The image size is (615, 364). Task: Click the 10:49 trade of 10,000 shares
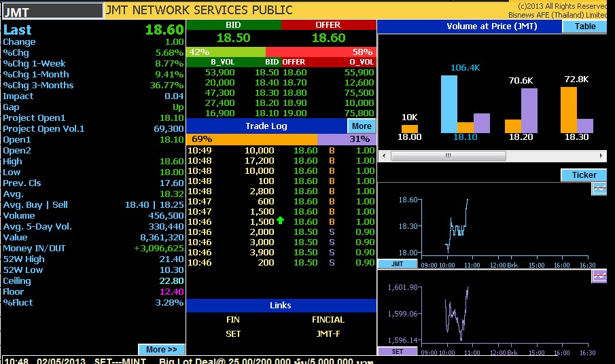click(281, 151)
